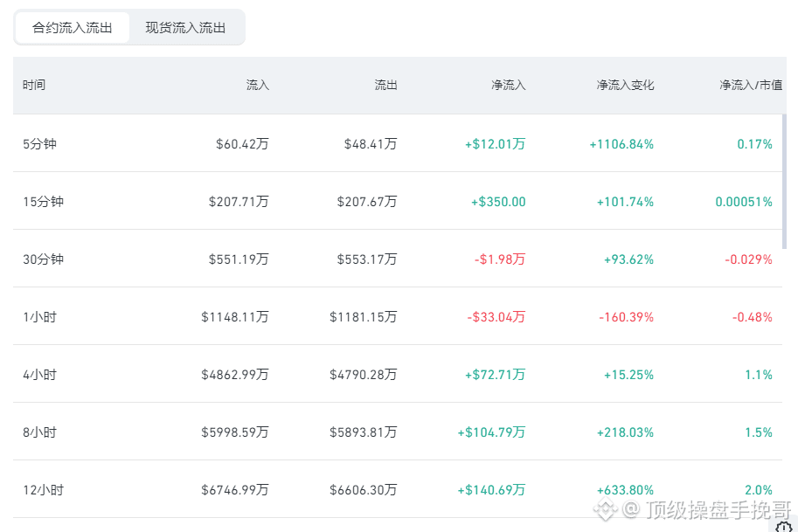
Task: Switch to 合约流入流出 tab
Action: (73, 27)
